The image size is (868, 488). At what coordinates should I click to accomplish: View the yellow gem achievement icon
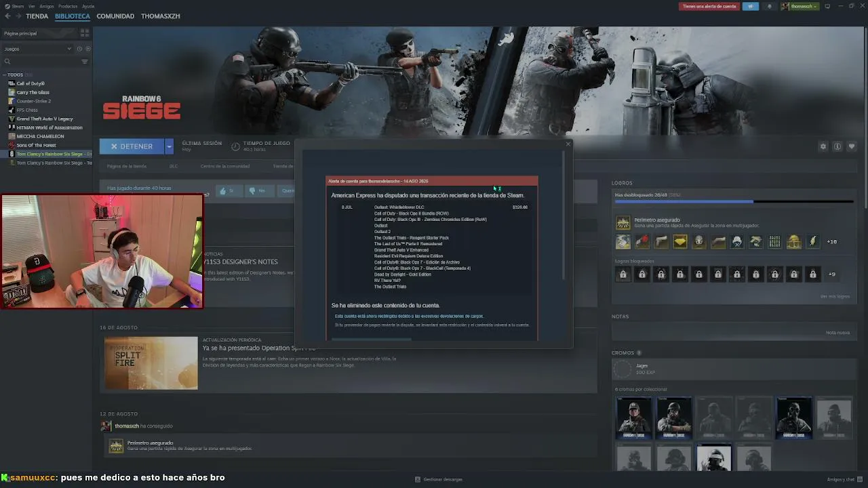point(679,241)
